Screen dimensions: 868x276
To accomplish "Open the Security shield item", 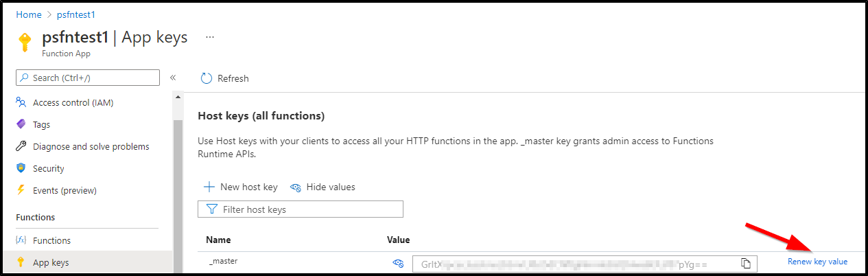I will pyautogui.click(x=48, y=169).
